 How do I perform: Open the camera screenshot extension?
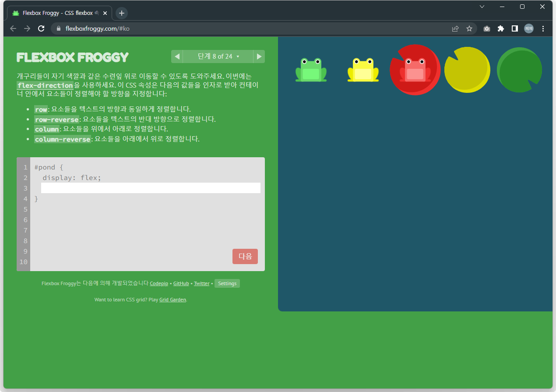pyautogui.click(x=487, y=28)
